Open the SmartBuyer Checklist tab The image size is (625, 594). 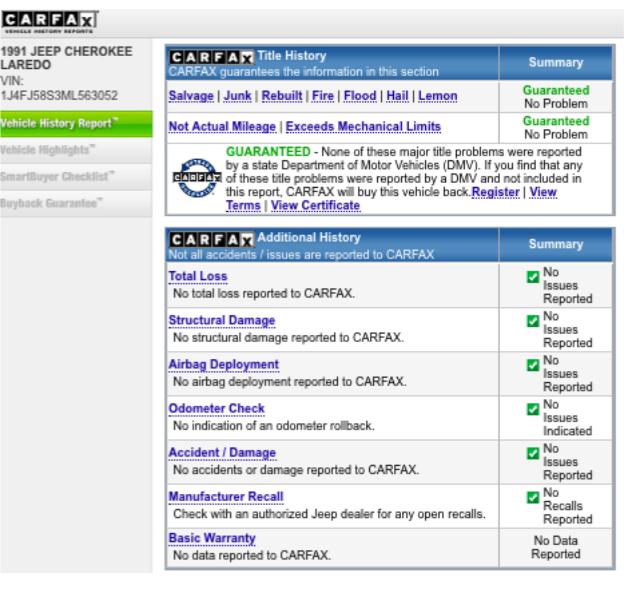(x=76, y=177)
